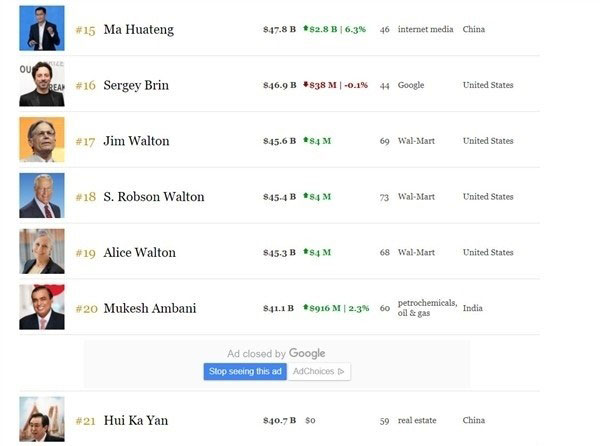Open Alice Walton's photo thumbnail
600x446 pixels.
coord(42,251)
